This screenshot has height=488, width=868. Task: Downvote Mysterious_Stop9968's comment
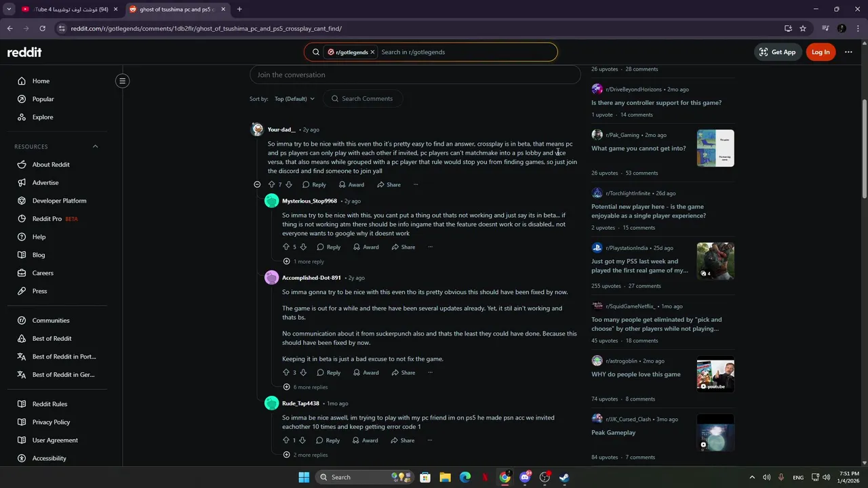(303, 247)
